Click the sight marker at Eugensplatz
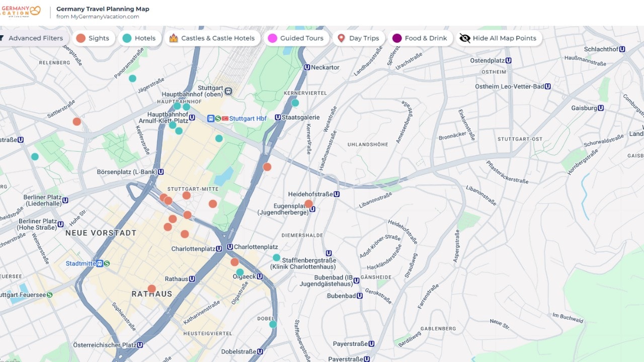This screenshot has height=362, width=644. (308, 204)
